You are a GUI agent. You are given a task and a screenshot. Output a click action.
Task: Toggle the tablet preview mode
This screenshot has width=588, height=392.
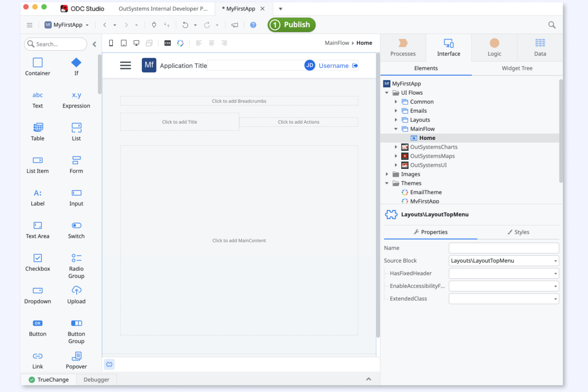pos(124,43)
